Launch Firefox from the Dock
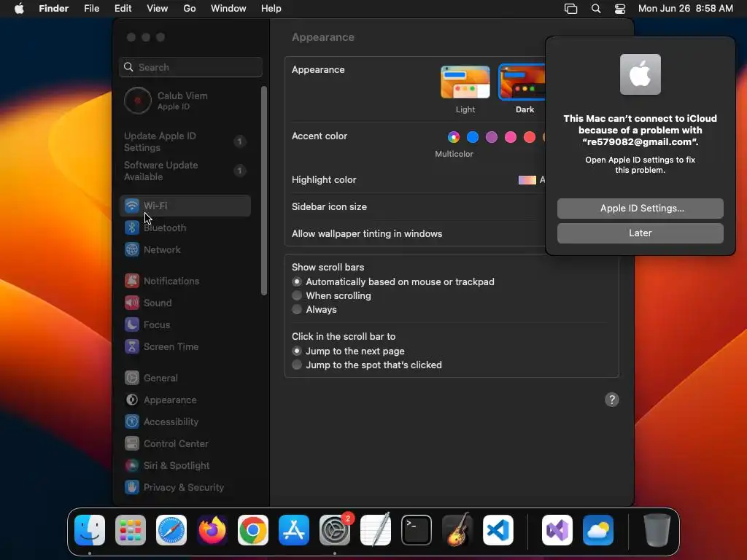Screen dimensions: 747x560 [212, 530]
